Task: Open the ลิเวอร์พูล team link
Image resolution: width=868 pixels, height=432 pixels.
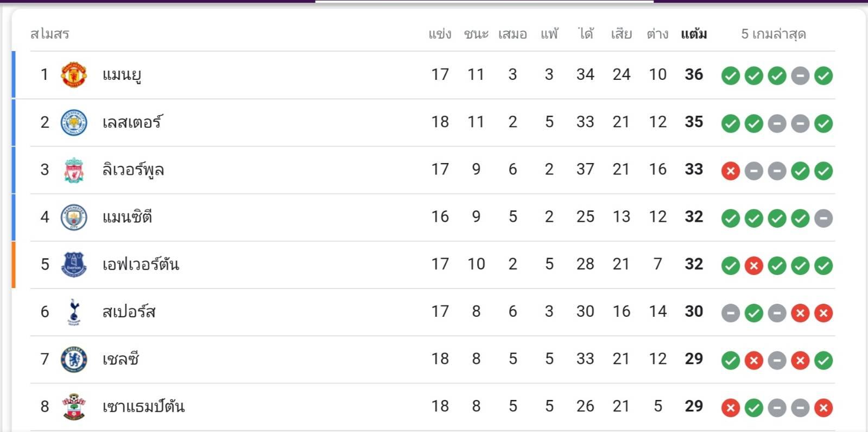Action: pos(133,170)
